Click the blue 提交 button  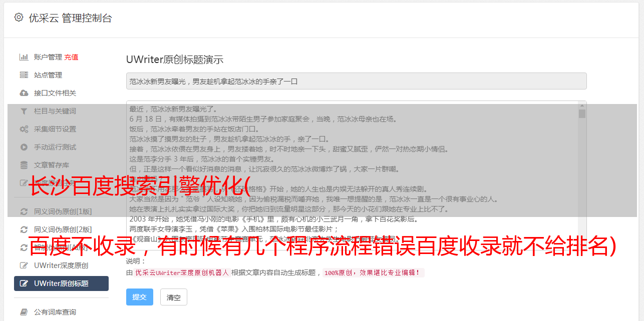[x=139, y=297]
